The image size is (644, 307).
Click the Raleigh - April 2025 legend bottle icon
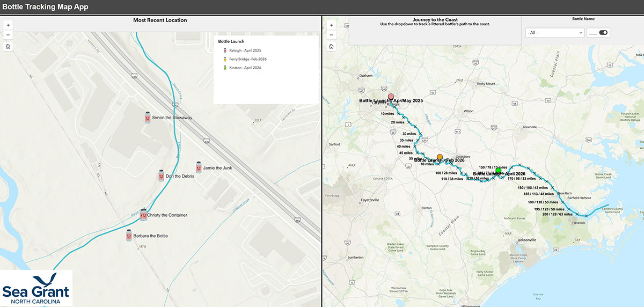pos(225,50)
